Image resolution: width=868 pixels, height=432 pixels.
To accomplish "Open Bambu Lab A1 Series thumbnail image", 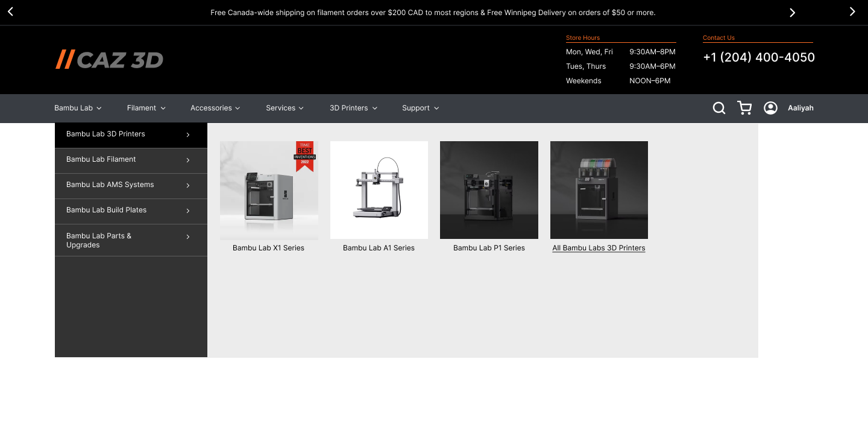I will coord(379,190).
